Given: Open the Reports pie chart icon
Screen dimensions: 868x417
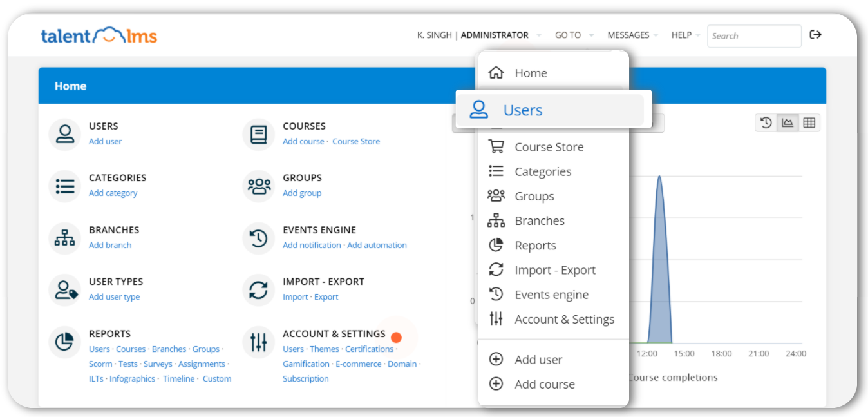Looking at the screenshot, I should click(64, 342).
